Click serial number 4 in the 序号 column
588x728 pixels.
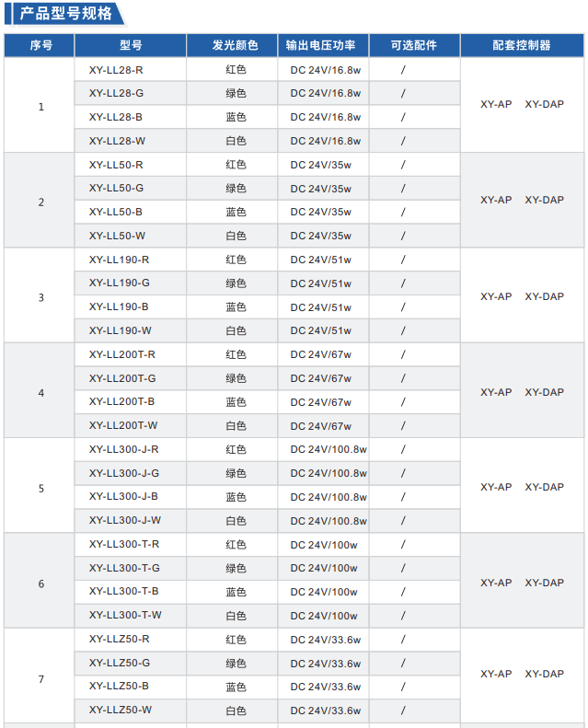click(x=40, y=393)
